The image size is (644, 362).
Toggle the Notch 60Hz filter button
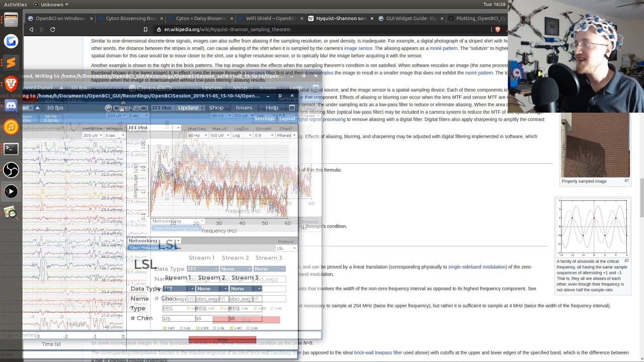pos(27,119)
